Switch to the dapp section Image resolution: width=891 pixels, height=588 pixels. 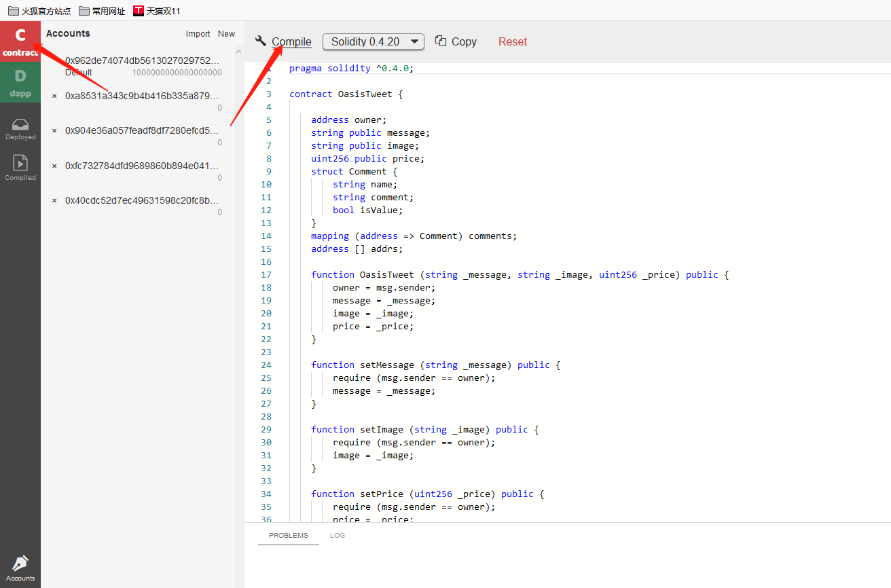20,82
